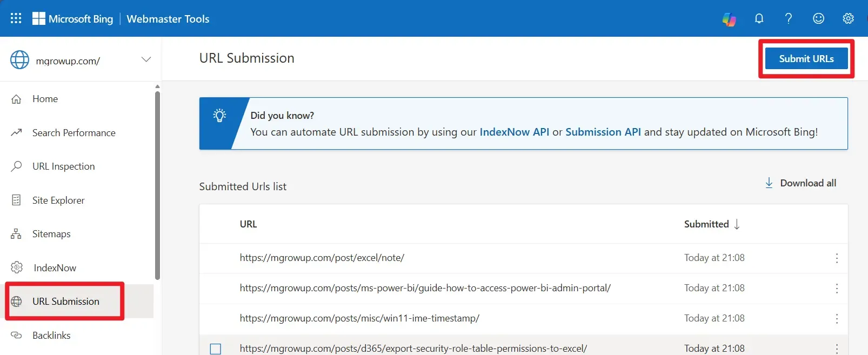Open more options for power-bi-admin-portal row
868x355 pixels.
click(837, 289)
